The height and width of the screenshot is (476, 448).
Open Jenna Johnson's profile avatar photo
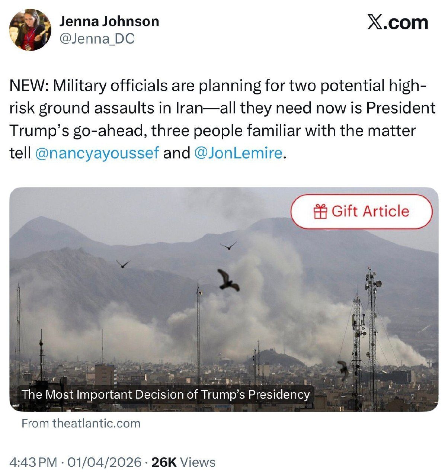(30, 30)
